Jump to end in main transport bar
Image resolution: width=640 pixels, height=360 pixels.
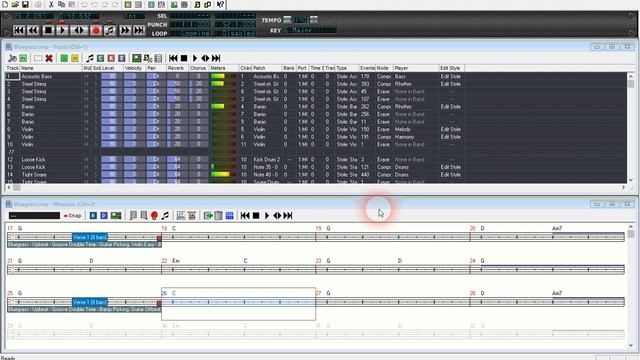139,30
